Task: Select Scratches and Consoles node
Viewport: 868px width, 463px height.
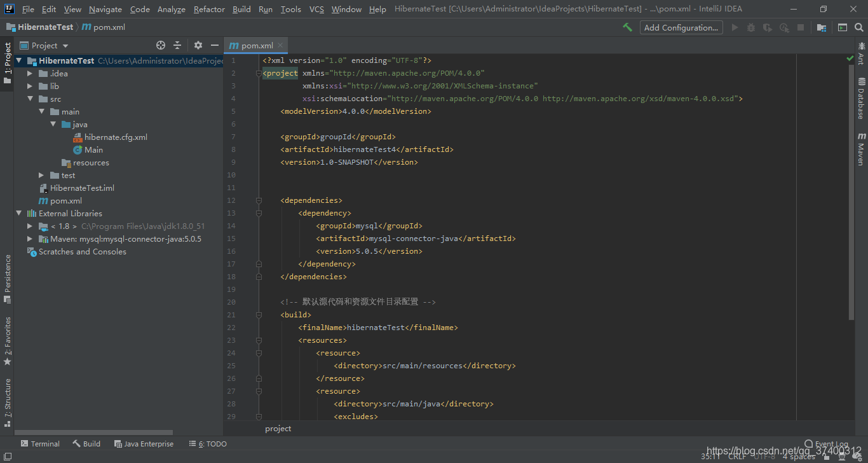Action: click(x=76, y=252)
